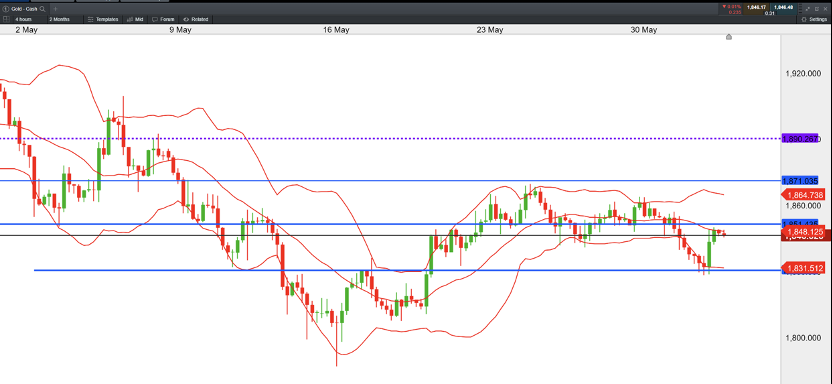Click the time axis scroll marker
Image resolution: width=832 pixels, height=384 pixels.
(729, 37)
